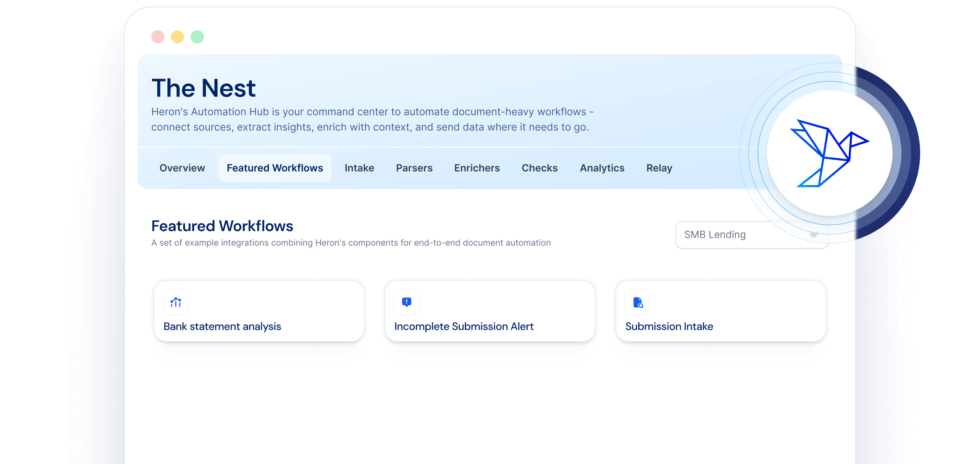This screenshot has height=464, width=980.
Task: Select the Analytics tab
Action: tap(602, 168)
